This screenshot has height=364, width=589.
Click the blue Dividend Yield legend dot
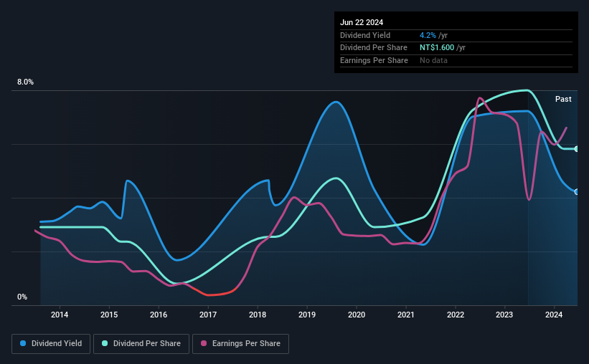(23, 343)
